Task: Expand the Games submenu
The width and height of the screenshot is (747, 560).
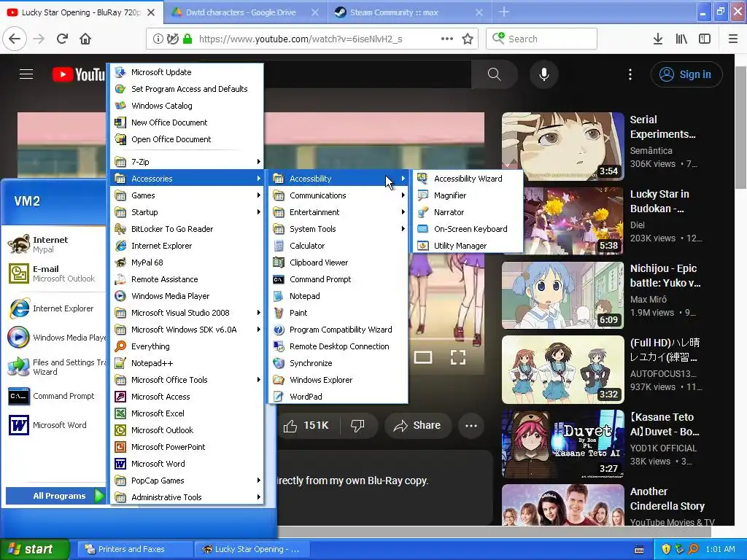Action: coord(187,195)
